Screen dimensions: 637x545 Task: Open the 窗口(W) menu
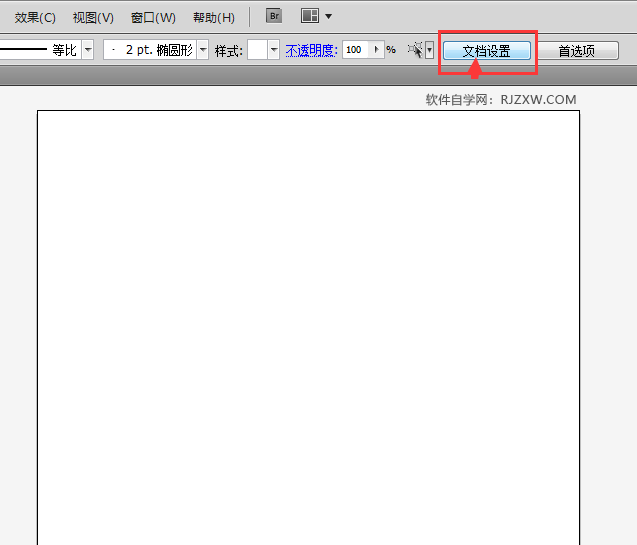tap(153, 17)
